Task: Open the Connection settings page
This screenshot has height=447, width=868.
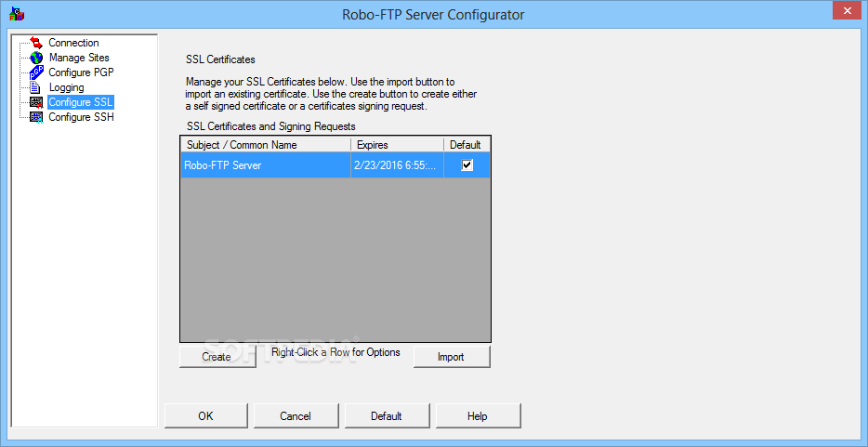Action: tap(73, 43)
